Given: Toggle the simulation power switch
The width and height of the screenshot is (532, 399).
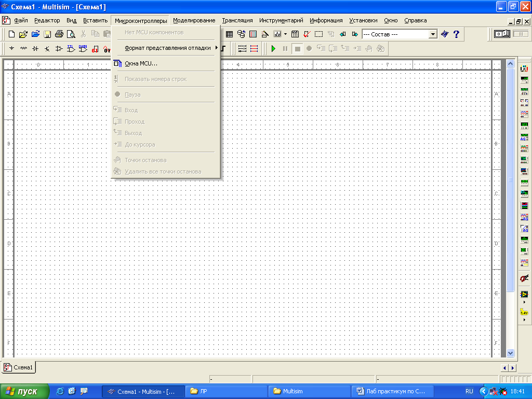Looking at the screenshot, I should pos(502,34).
